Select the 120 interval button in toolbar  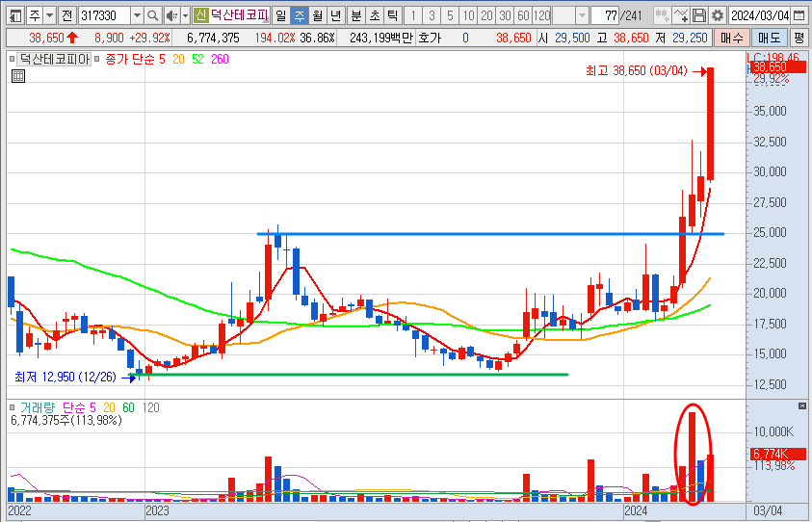(x=541, y=16)
